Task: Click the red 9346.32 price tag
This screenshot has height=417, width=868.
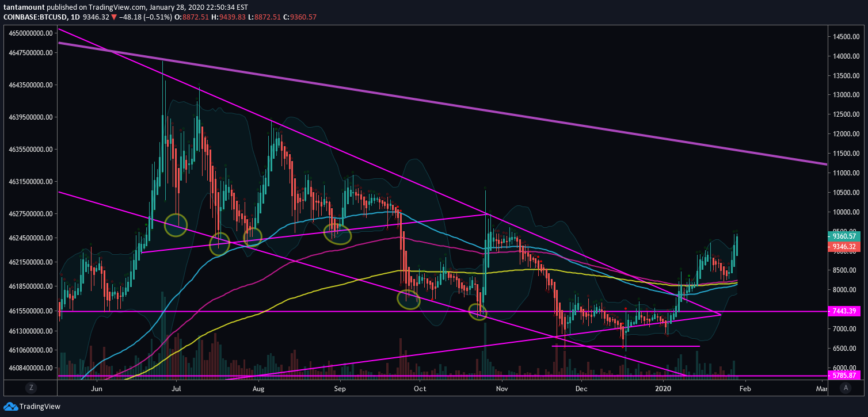Action: coord(843,247)
